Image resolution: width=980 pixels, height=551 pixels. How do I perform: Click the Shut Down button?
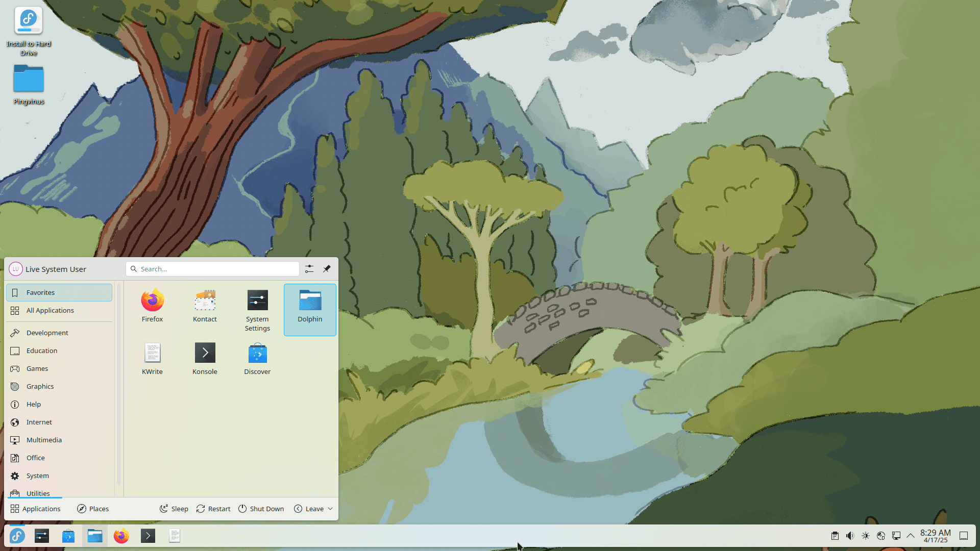click(x=261, y=509)
